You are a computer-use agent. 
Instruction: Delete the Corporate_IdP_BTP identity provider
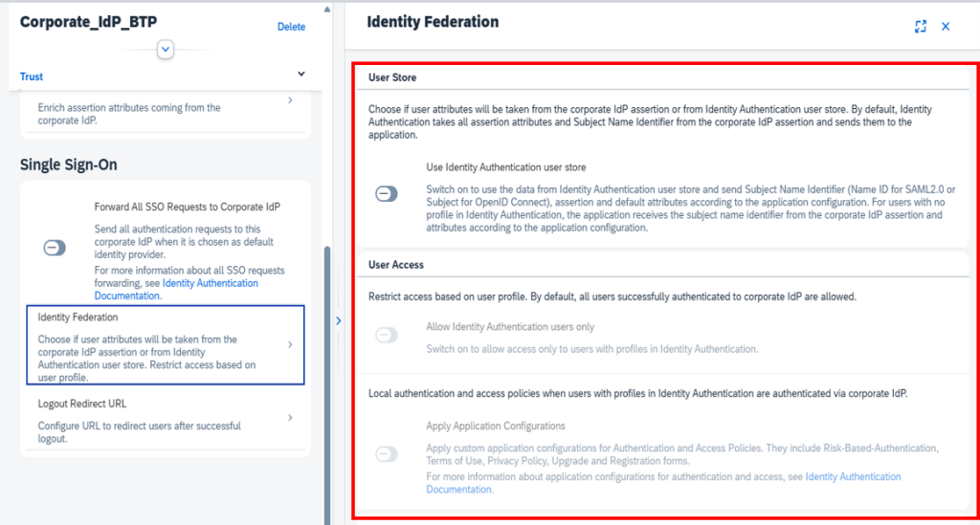point(291,27)
